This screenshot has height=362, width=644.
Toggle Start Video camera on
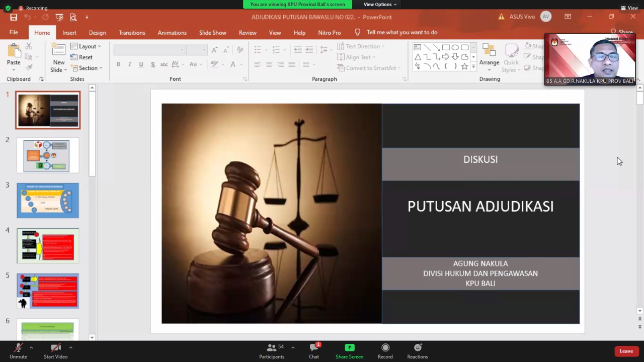55,348
